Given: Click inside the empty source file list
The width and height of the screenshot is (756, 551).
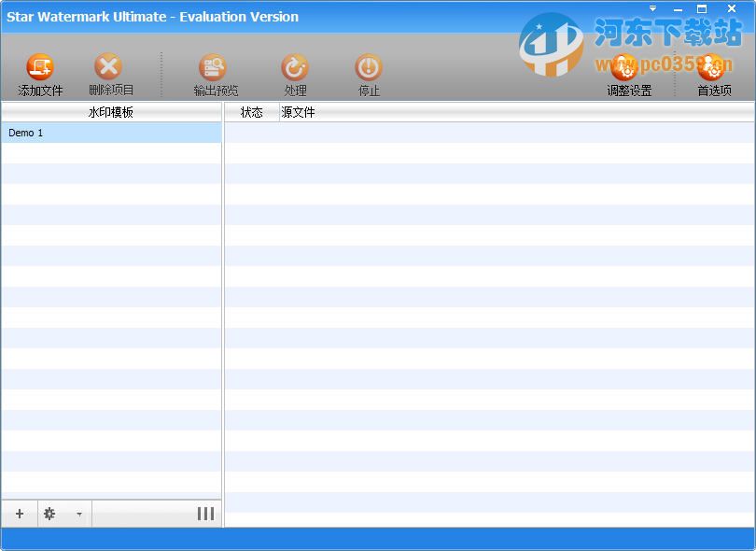Looking at the screenshot, I should (485, 280).
